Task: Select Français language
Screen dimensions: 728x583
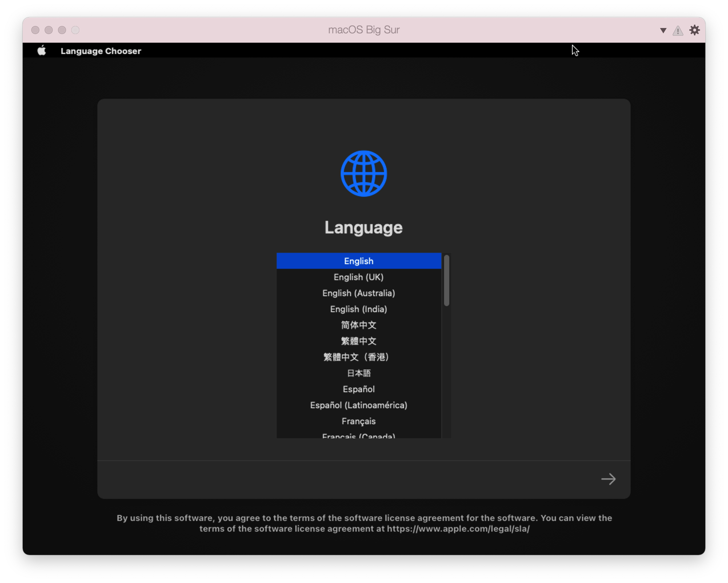Action: coord(359,421)
